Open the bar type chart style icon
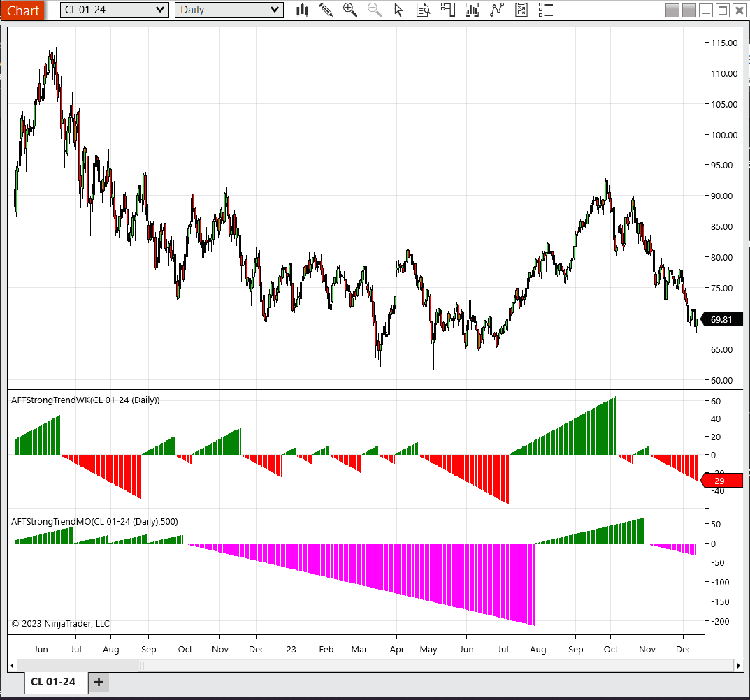 [x=302, y=10]
